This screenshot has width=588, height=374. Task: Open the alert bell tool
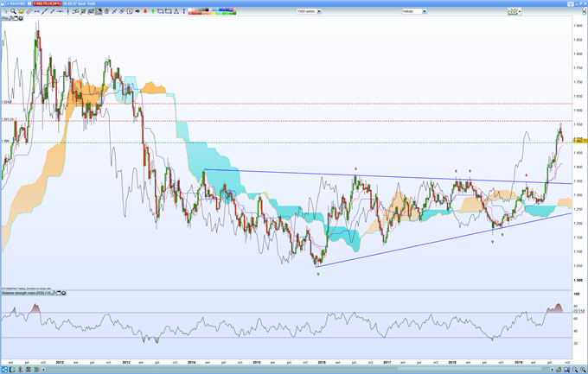(x=21, y=11)
